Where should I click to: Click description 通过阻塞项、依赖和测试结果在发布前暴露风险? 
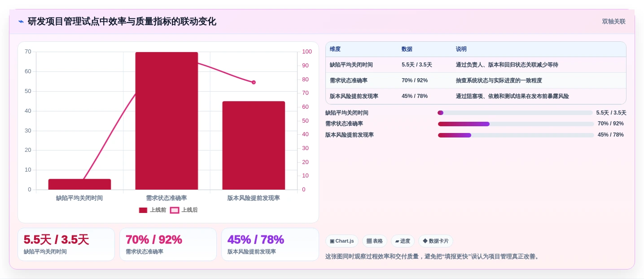click(513, 96)
